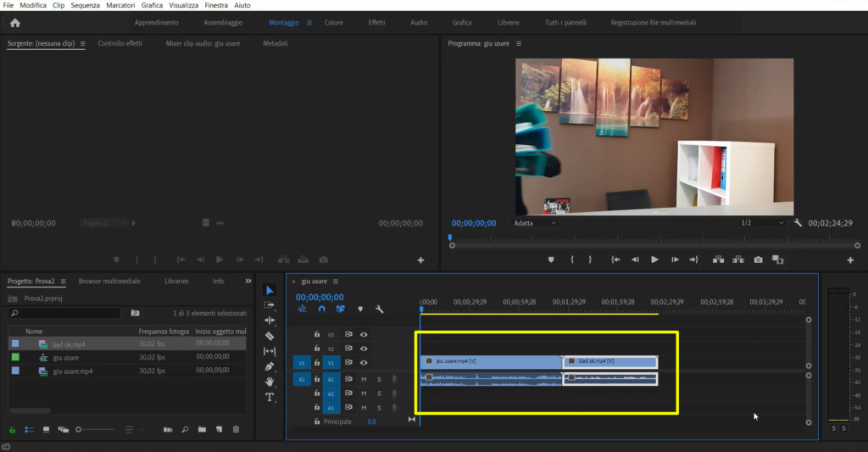The width and height of the screenshot is (868, 452).
Task: Select the Hand tool
Action: coord(270,382)
